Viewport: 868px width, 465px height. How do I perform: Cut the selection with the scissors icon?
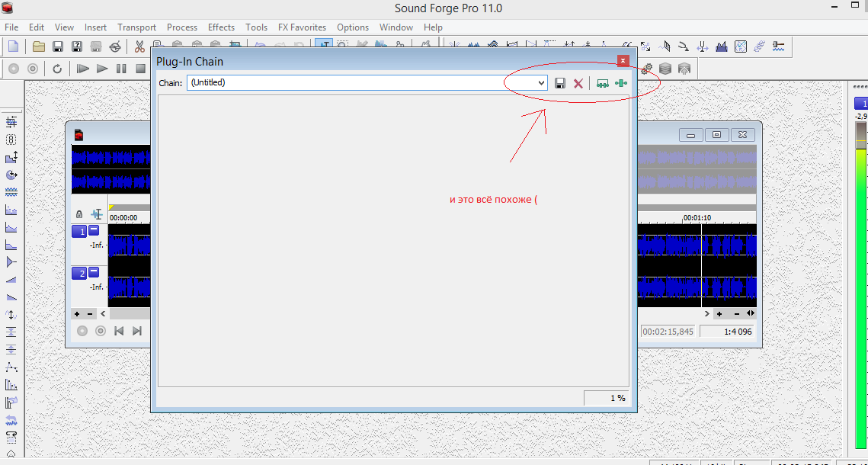139,46
